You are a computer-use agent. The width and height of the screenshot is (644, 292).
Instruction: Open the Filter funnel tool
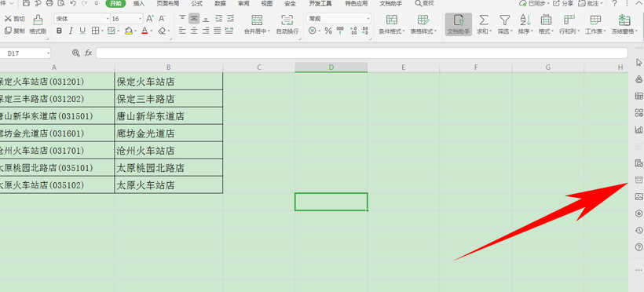pyautogui.click(x=504, y=20)
